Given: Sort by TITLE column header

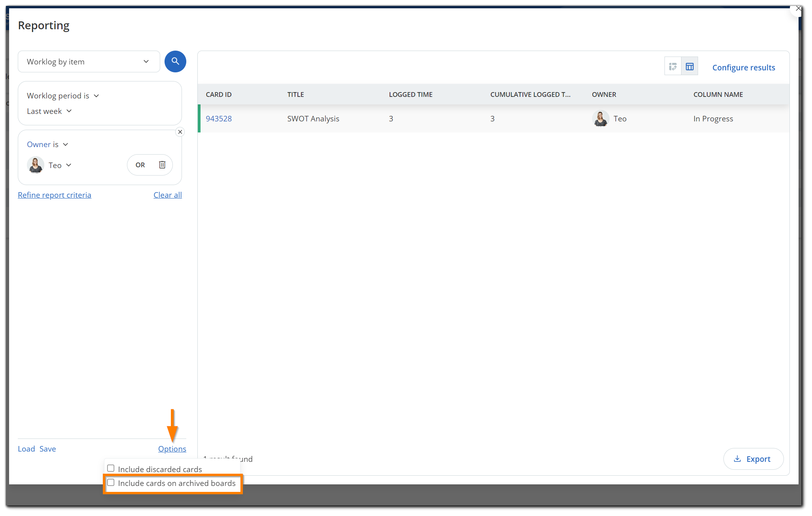Looking at the screenshot, I should coord(295,95).
